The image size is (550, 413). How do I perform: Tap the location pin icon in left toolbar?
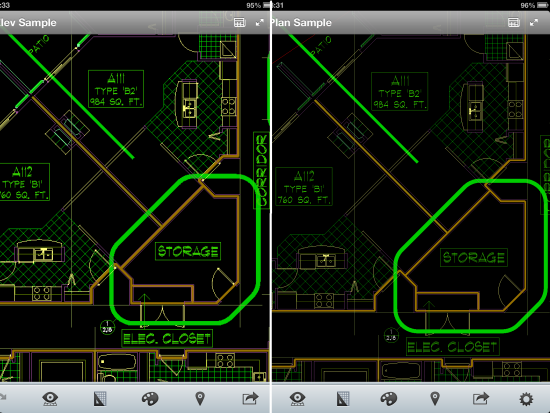coord(200,399)
